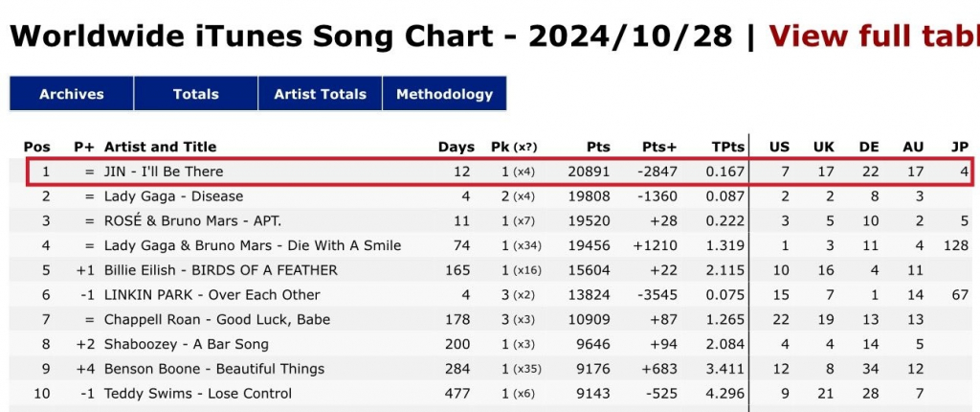Click the US column header
Screen dimensions: 980x412
[x=780, y=147]
